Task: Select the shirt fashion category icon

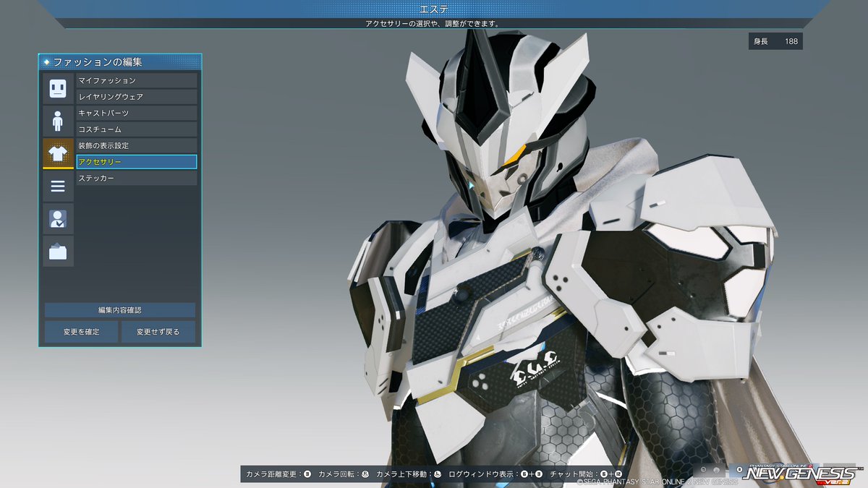Action: [x=58, y=153]
